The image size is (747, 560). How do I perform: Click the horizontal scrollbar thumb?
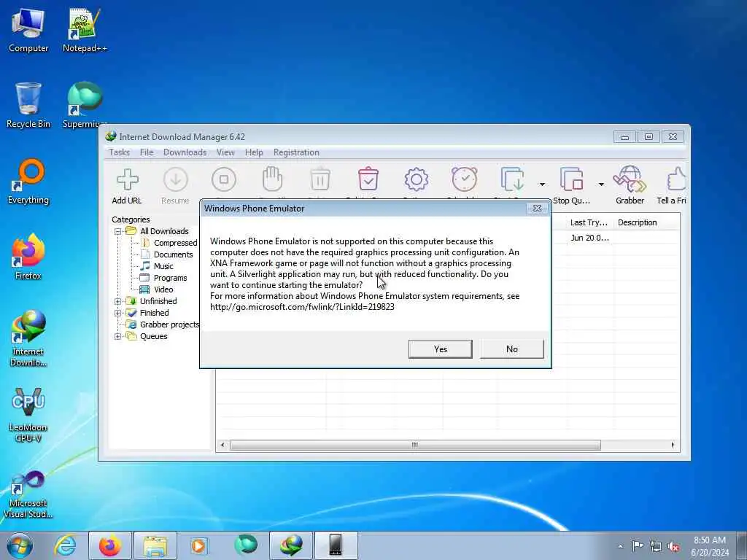point(415,445)
